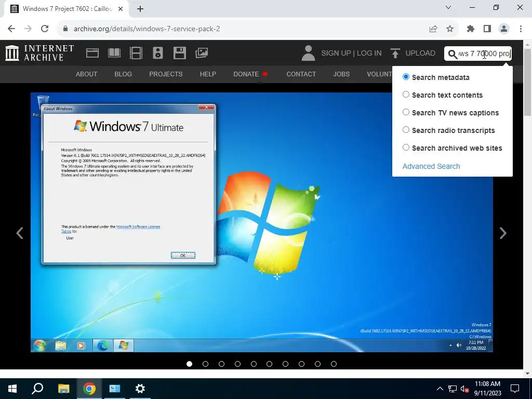Screen dimensions: 532x399
Task: Go to next carousel image
Action: click(x=503, y=233)
